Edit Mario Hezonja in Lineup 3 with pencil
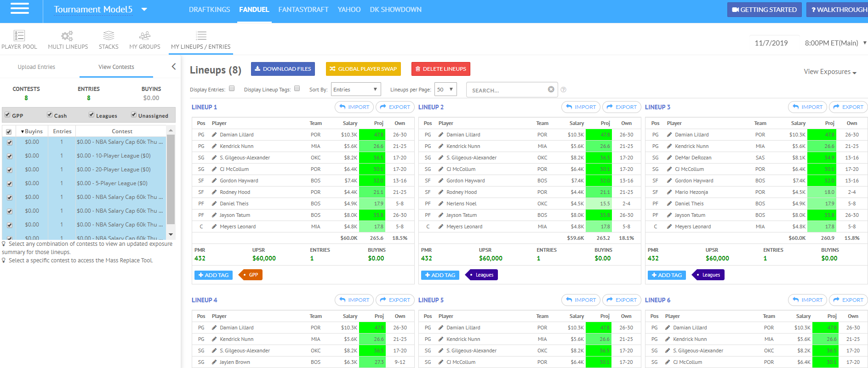 669,192
